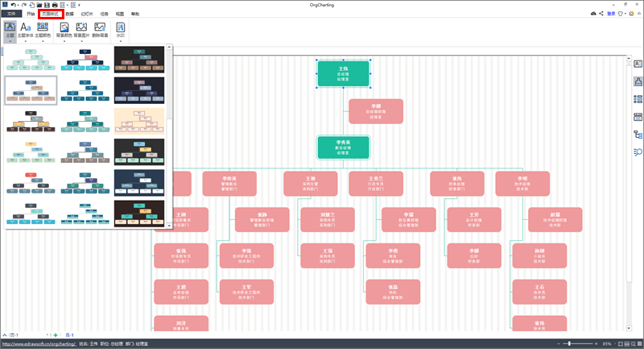Open the 主题颜色 theme color tool
Image resolution: width=644 pixels, height=349 pixels.
point(43,30)
